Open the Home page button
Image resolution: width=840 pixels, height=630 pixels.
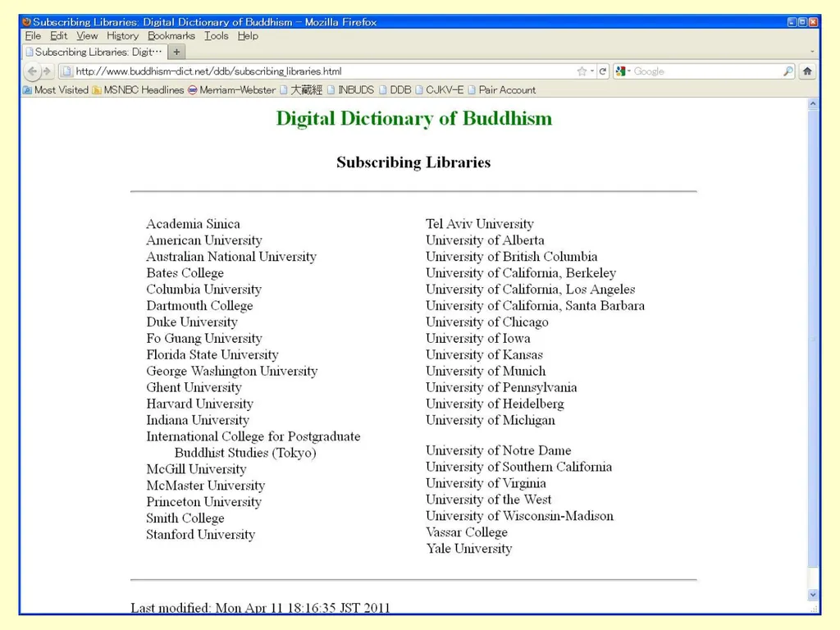pos(807,71)
